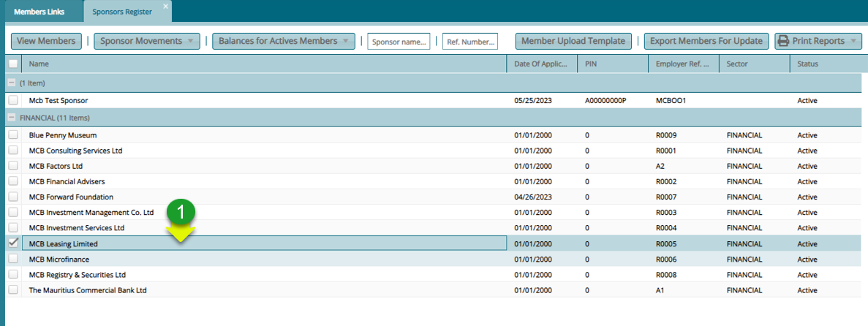Select the Mcb Test Sponsor name
Viewport: 868px width, 326px height.
pos(58,101)
